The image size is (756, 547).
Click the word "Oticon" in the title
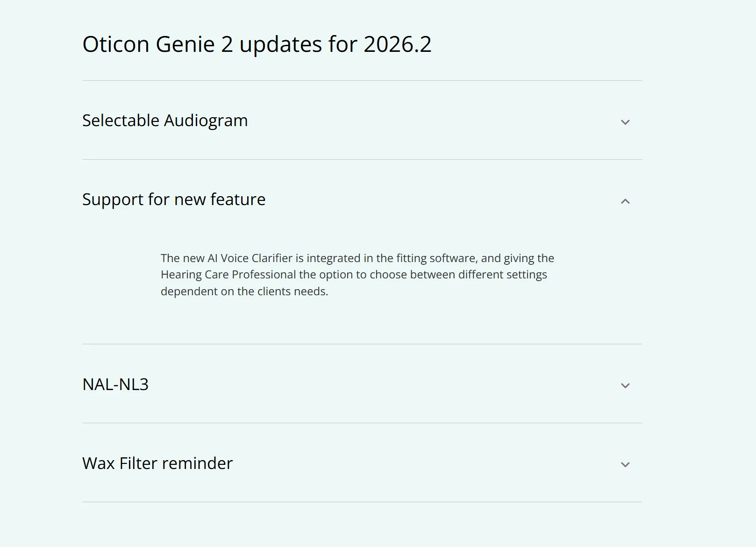116,44
